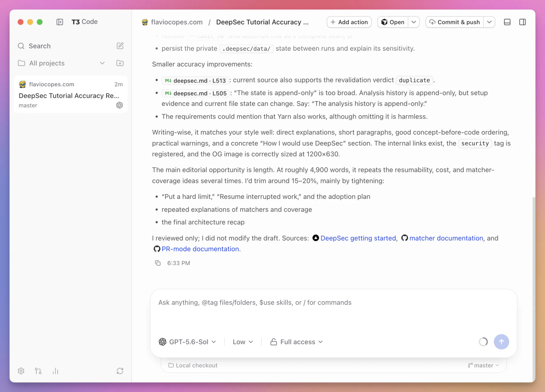Click Commit & push button
This screenshot has height=392, width=545.
click(454, 22)
